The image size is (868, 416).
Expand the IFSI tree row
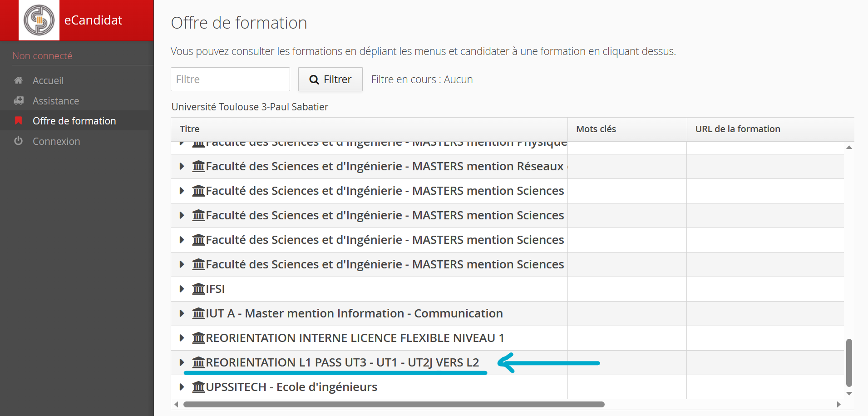pyautogui.click(x=182, y=289)
